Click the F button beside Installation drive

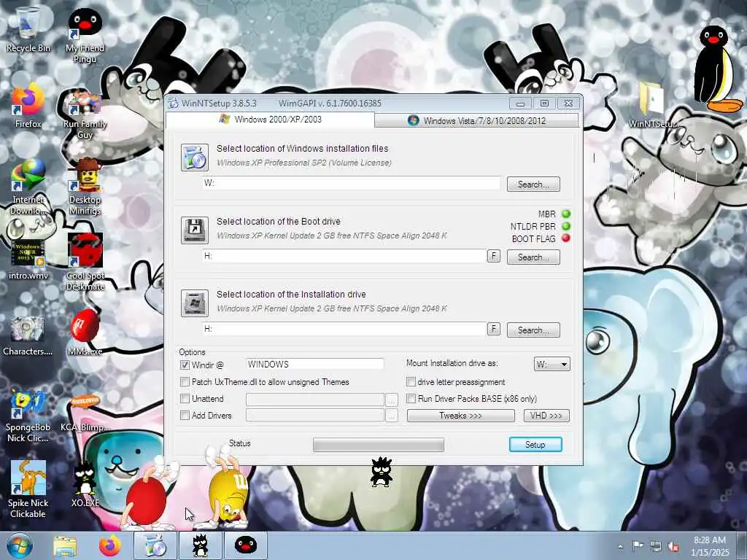tap(494, 329)
